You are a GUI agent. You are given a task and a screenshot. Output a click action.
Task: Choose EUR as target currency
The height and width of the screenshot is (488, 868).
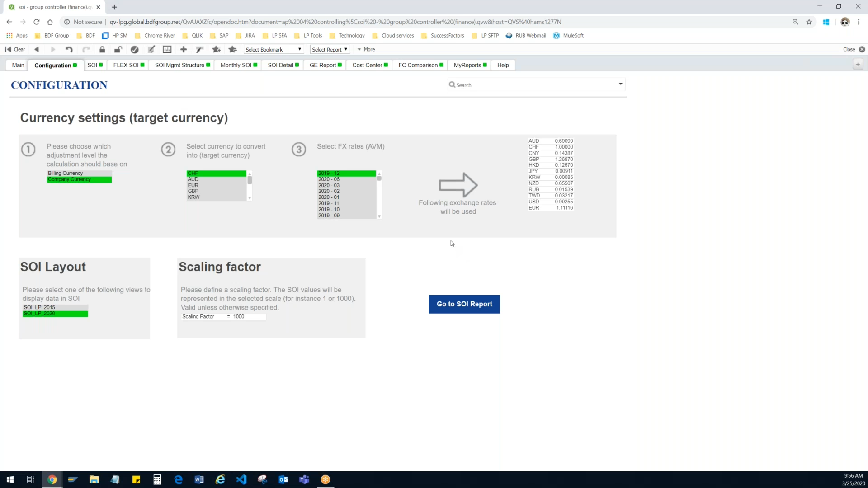click(x=216, y=185)
